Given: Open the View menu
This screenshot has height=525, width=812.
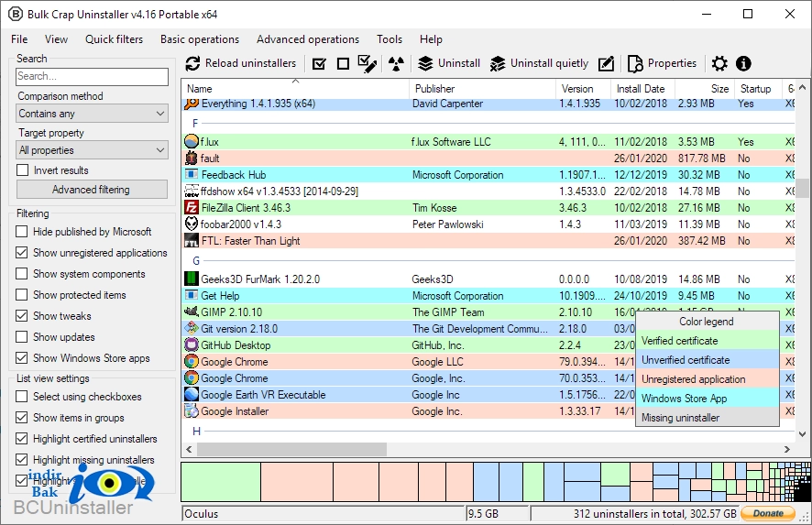Looking at the screenshot, I should click(x=56, y=39).
